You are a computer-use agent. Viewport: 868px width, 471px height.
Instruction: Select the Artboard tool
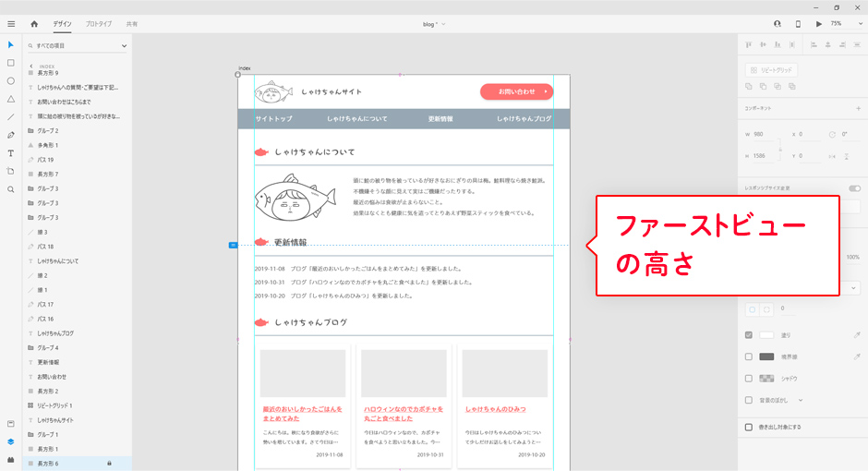[x=11, y=171]
